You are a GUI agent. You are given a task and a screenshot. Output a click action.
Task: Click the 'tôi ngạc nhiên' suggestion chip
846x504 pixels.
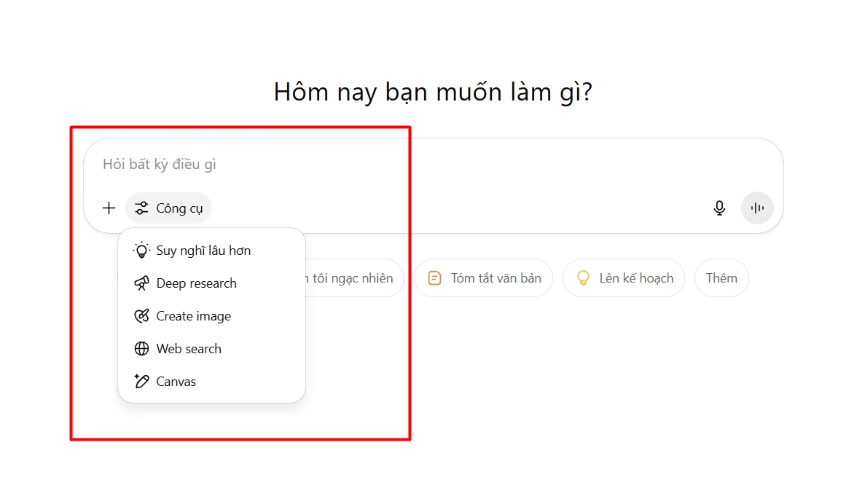pyautogui.click(x=354, y=278)
